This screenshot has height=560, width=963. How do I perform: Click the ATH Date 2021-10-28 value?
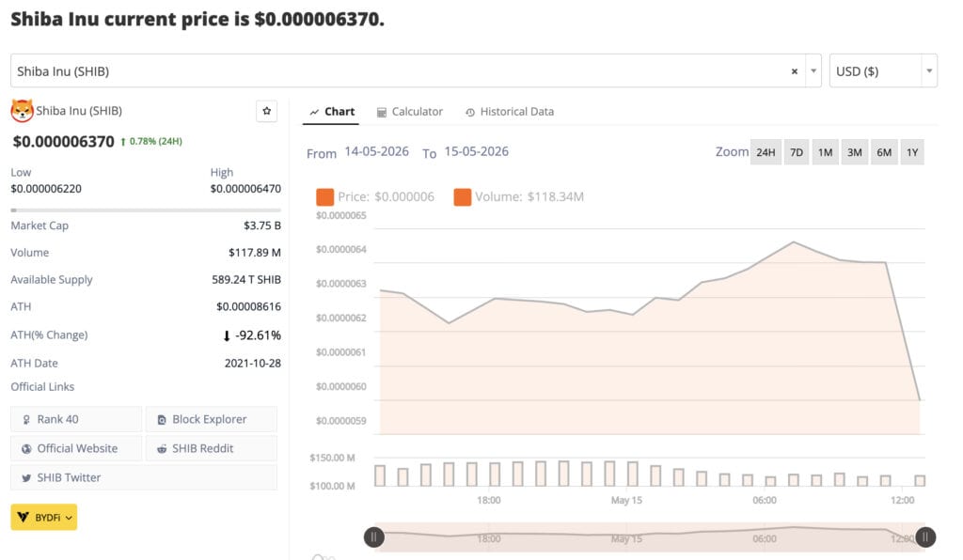(252, 363)
